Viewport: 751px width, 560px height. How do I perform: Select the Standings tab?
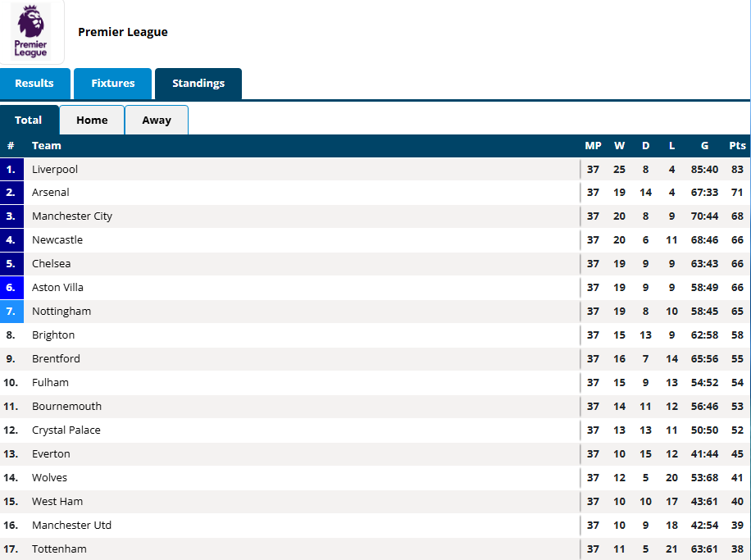coord(198,84)
